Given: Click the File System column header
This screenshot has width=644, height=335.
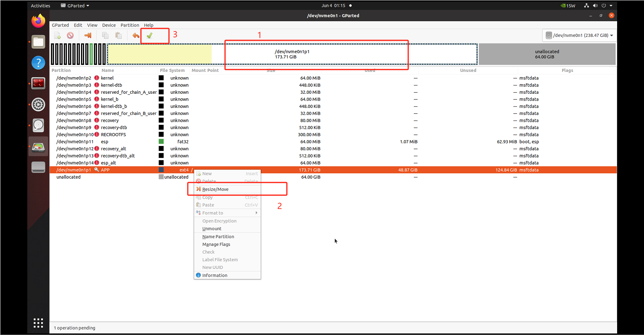Looking at the screenshot, I should (x=172, y=70).
